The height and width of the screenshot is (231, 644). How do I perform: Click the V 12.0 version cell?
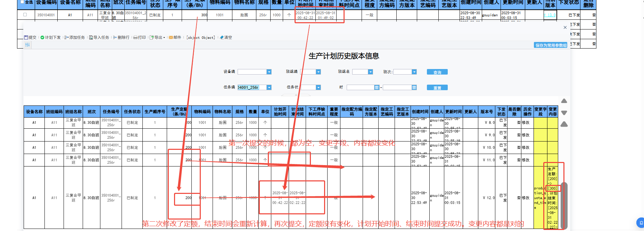tap(486, 198)
